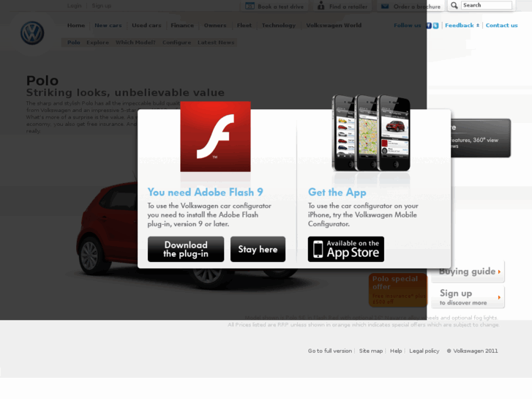
Task: Click the Download the plug-in button
Action: click(x=186, y=249)
